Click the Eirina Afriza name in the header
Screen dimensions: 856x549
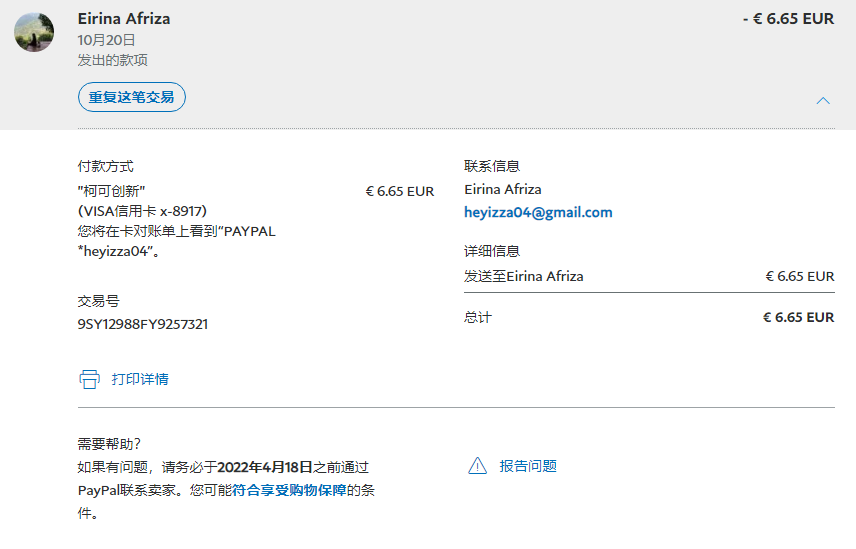point(124,19)
